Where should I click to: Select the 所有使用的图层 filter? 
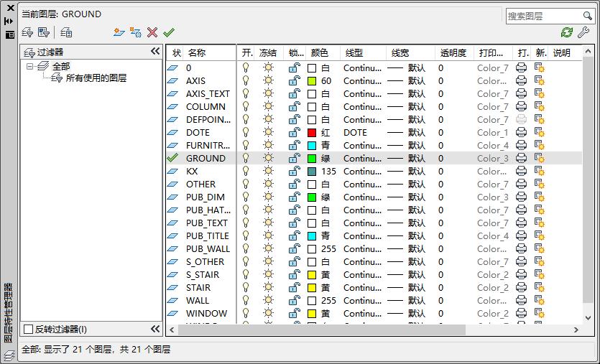96,78
